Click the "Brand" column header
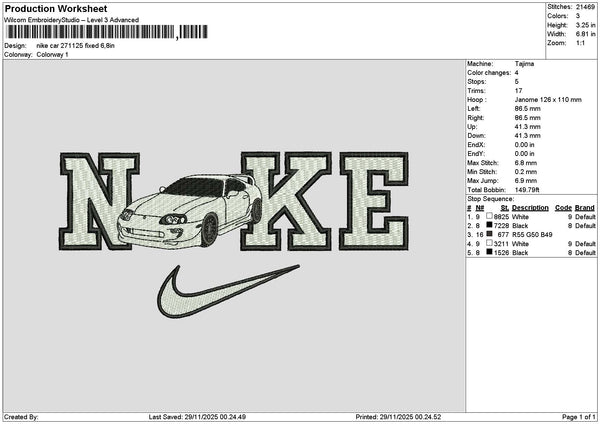The height and width of the screenshot is (424, 600). pos(585,208)
